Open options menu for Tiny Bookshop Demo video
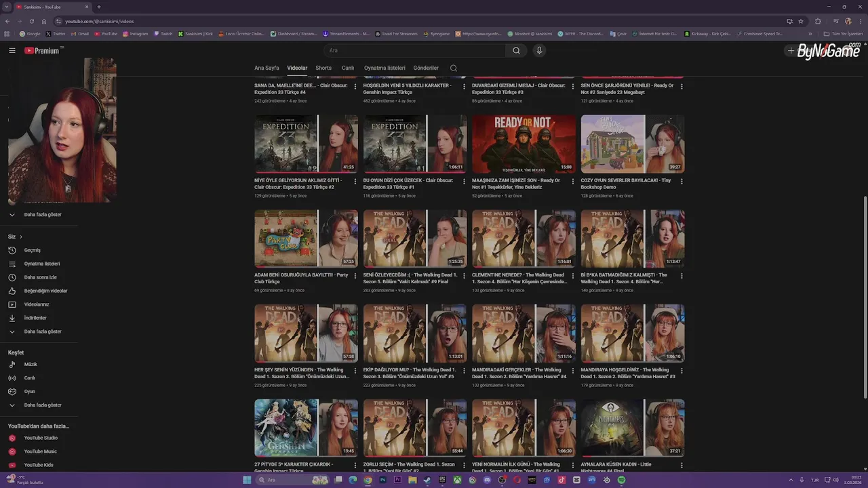Screen dimensions: 868x488 pos(682,181)
